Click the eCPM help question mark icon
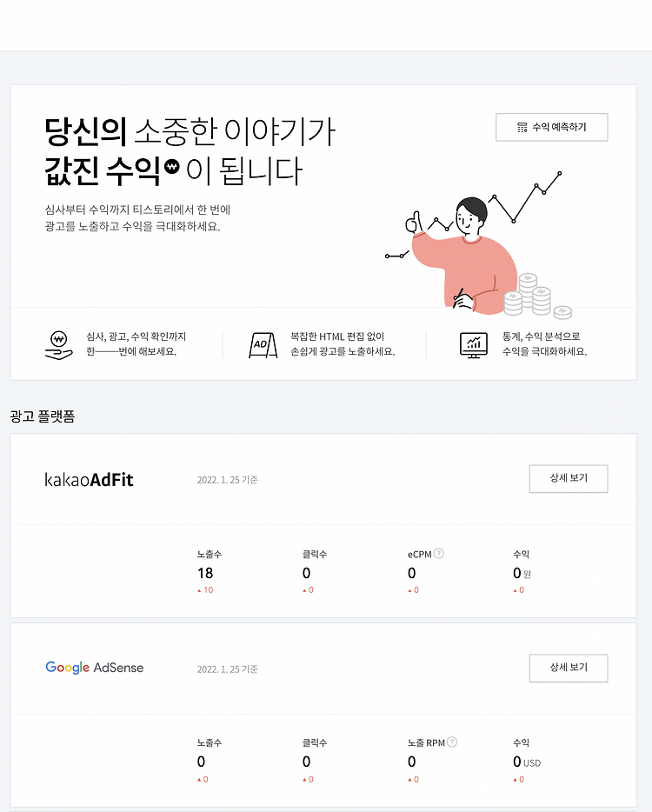This screenshot has width=652, height=812. (x=439, y=554)
